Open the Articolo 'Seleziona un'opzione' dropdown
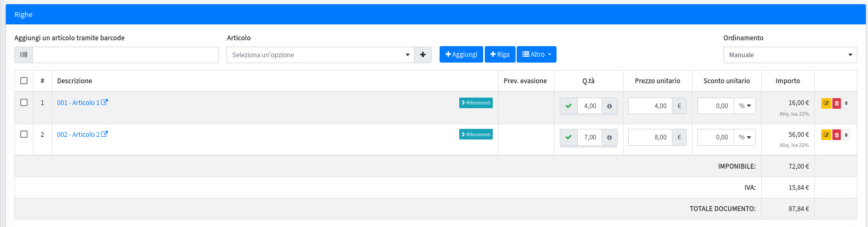 click(x=320, y=55)
